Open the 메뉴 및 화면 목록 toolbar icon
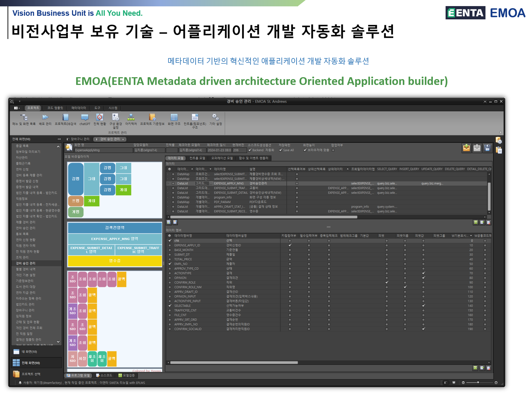532x397 pixels. [x=24, y=120]
